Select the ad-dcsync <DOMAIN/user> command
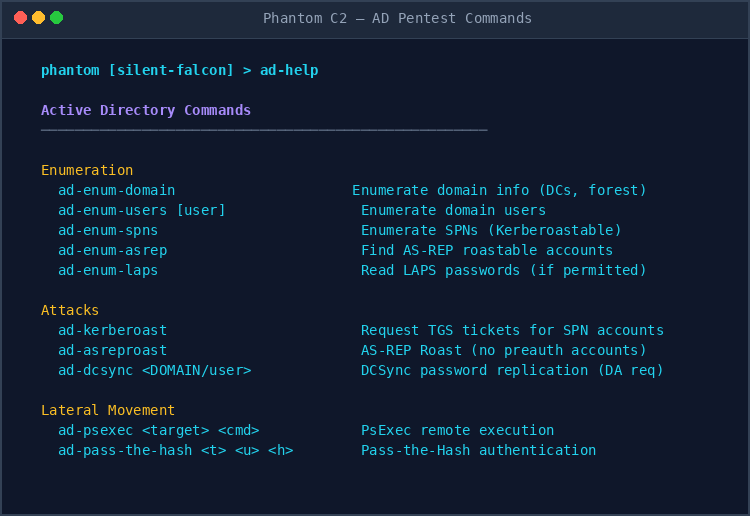The image size is (750, 516). (154, 370)
